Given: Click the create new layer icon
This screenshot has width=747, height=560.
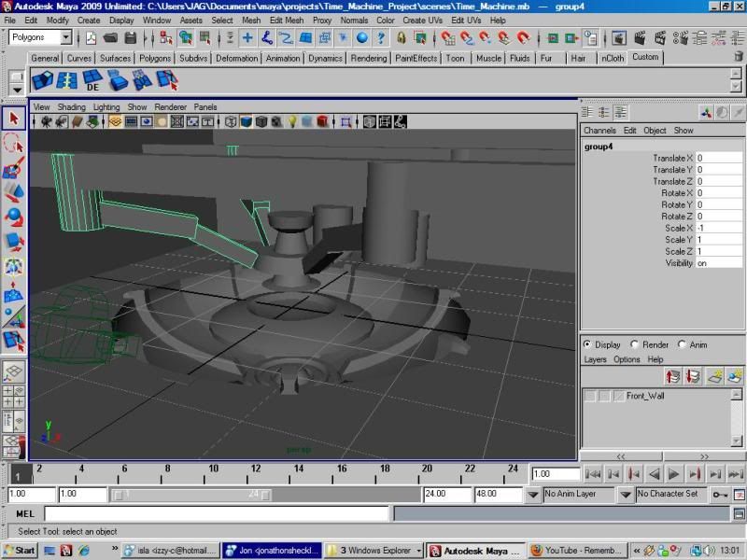Looking at the screenshot, I should (x=713, y=375).
